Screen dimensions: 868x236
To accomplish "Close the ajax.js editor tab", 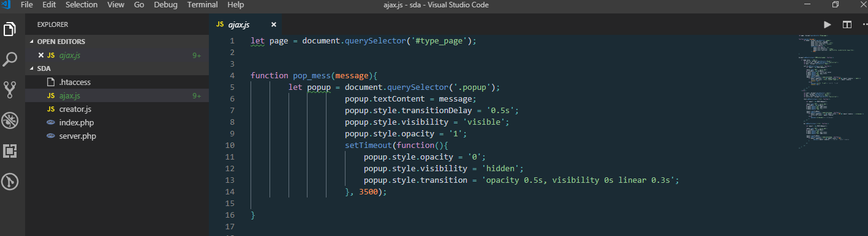I will click(274, 25).
